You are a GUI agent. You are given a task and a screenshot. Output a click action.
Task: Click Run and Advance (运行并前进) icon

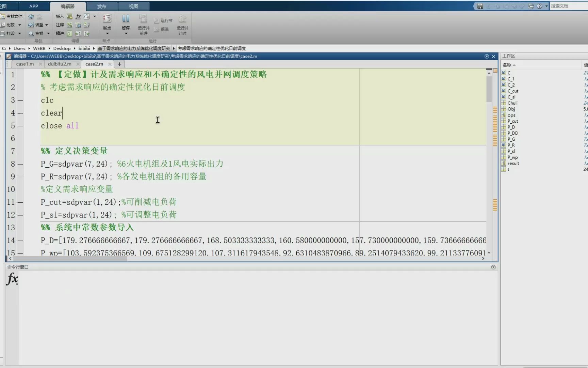point(143,19)
